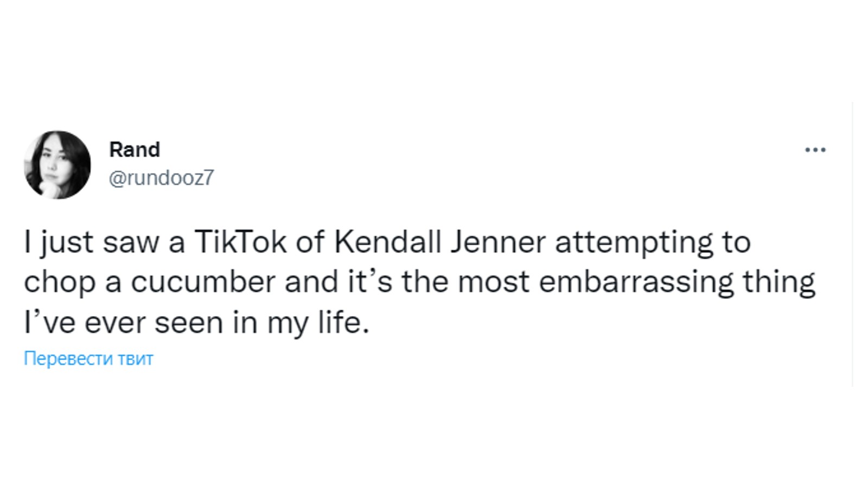
Task: Open the tweet's three-dot more menu
Action: coord(815,150)
